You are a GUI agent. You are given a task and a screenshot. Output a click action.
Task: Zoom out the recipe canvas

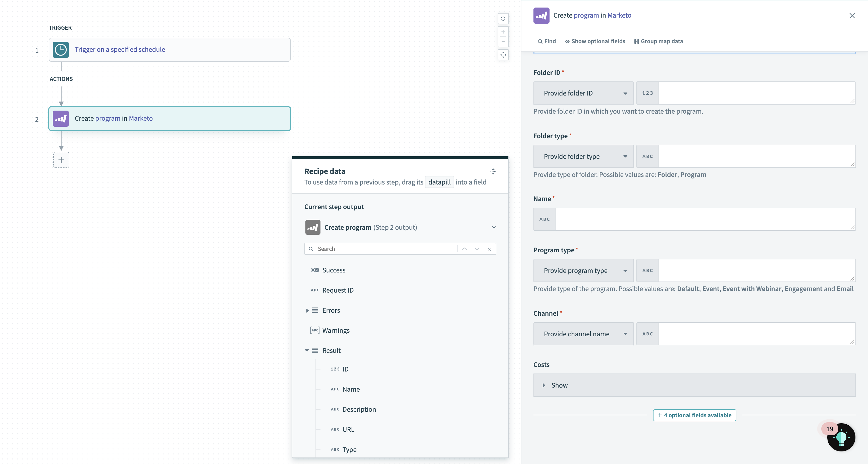pyautogui.click(x=503, y=42)
